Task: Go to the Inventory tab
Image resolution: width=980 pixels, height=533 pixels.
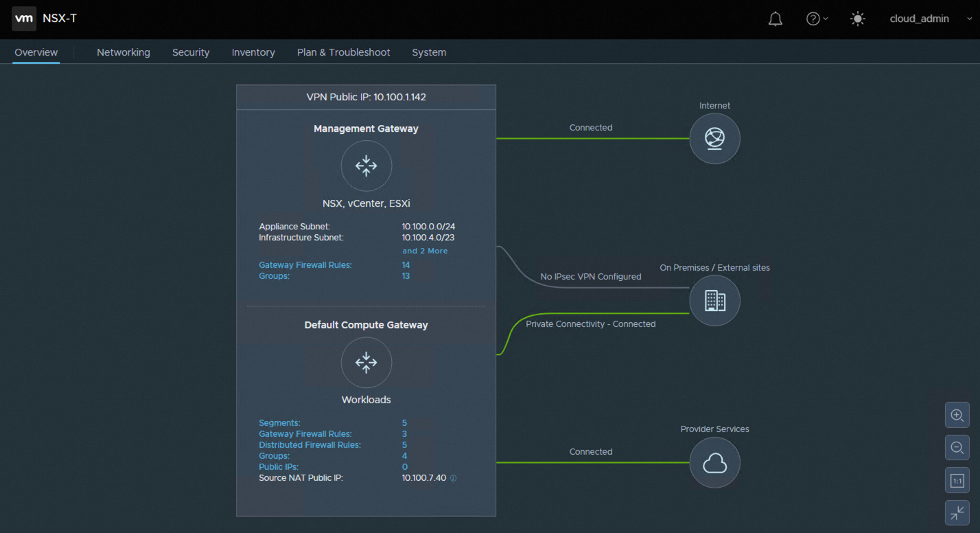Action: click(x=253, y=52)
